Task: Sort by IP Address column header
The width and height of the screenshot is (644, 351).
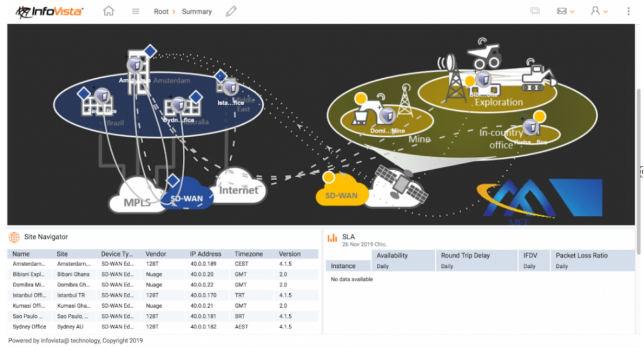Action: coord(205,254)
